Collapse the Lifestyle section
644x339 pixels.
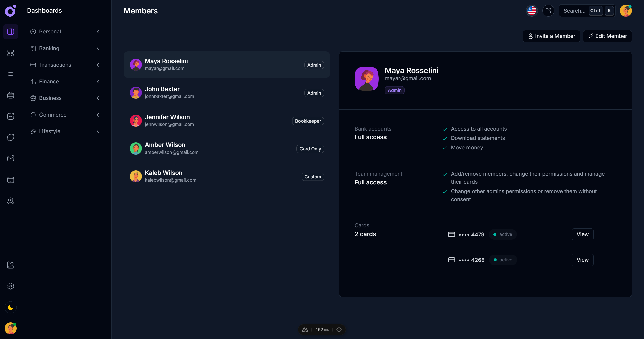pyautogui.click(x=98, y=131)
